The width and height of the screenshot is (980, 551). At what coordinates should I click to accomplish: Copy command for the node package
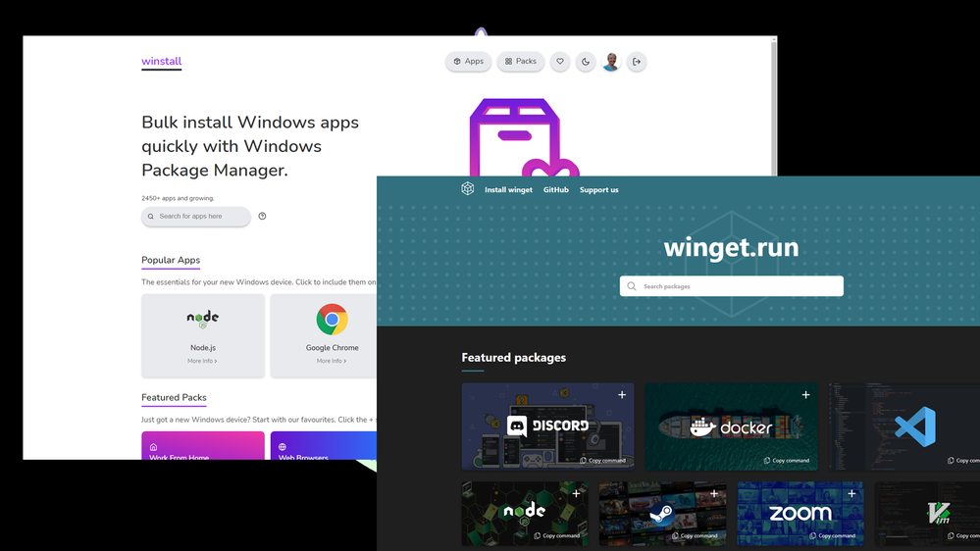[557, 535]
